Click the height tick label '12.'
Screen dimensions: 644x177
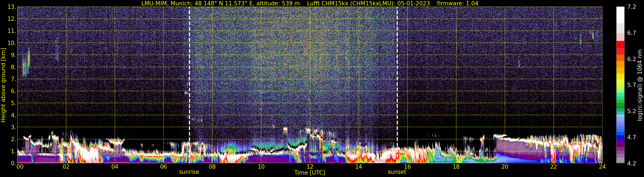[x=12, y=19]
